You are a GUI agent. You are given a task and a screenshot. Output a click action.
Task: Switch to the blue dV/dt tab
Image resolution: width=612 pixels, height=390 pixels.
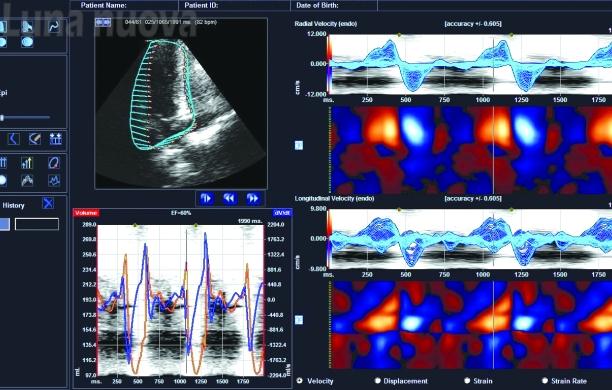click(x=282, y=213)
